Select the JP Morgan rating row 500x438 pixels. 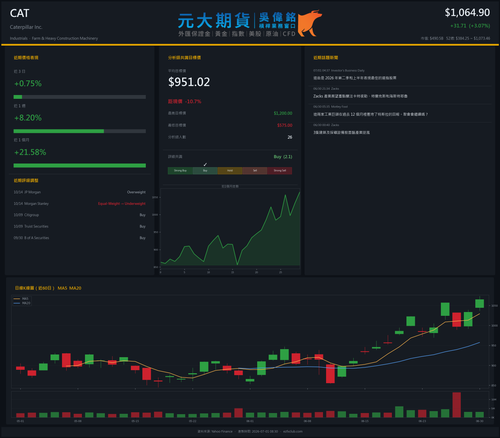click(80, 192)
